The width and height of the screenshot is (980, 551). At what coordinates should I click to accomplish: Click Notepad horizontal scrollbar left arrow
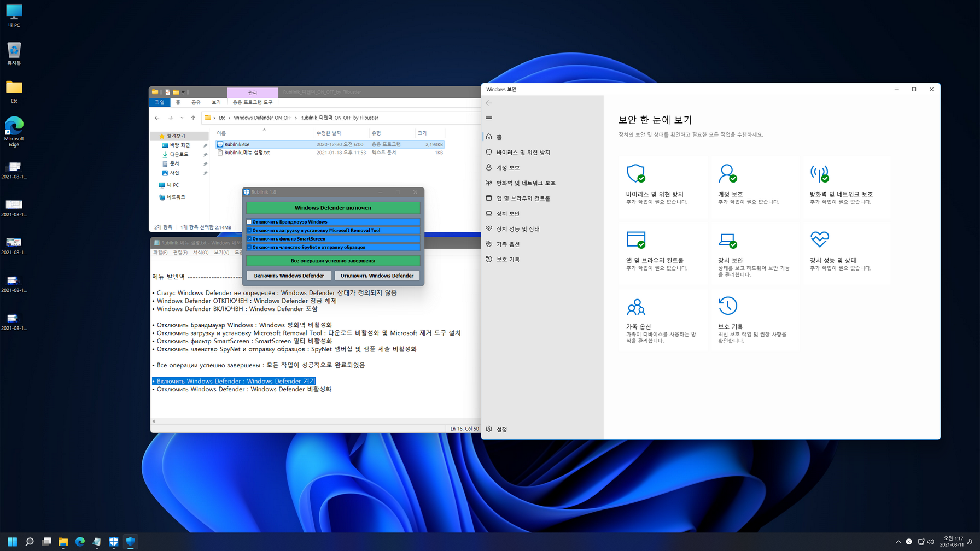click(154, 421)
